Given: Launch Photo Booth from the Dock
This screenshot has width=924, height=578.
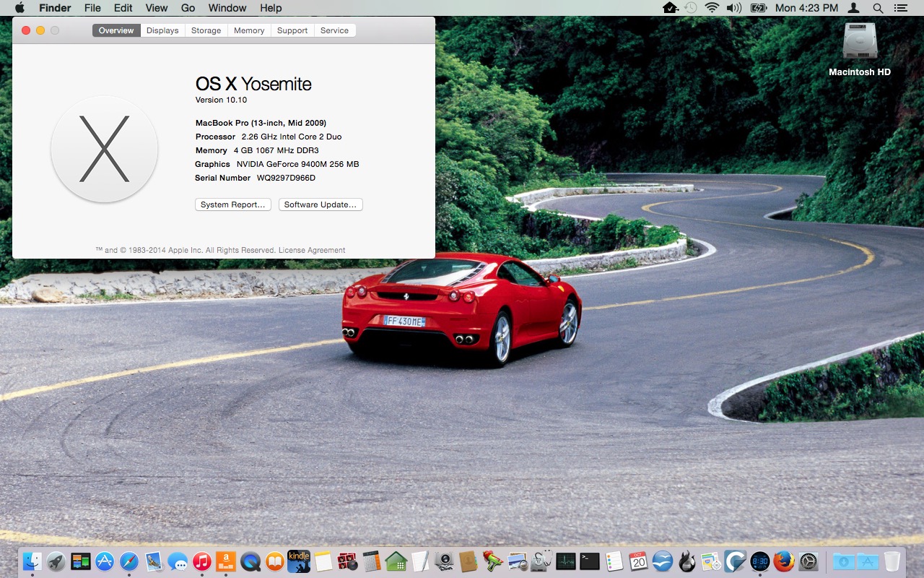Looking at the screenshot, I should click(347, 561).
